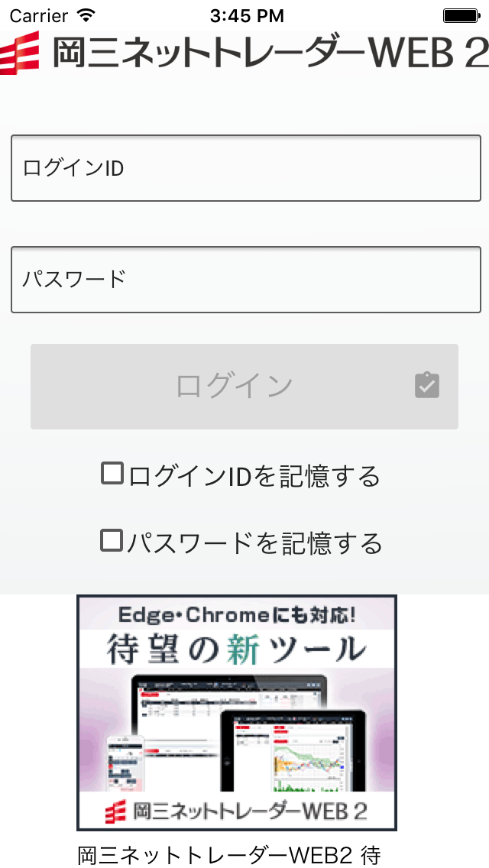Focus the ログインID input field
The image size is (489, 868).
tap(245, 168)
